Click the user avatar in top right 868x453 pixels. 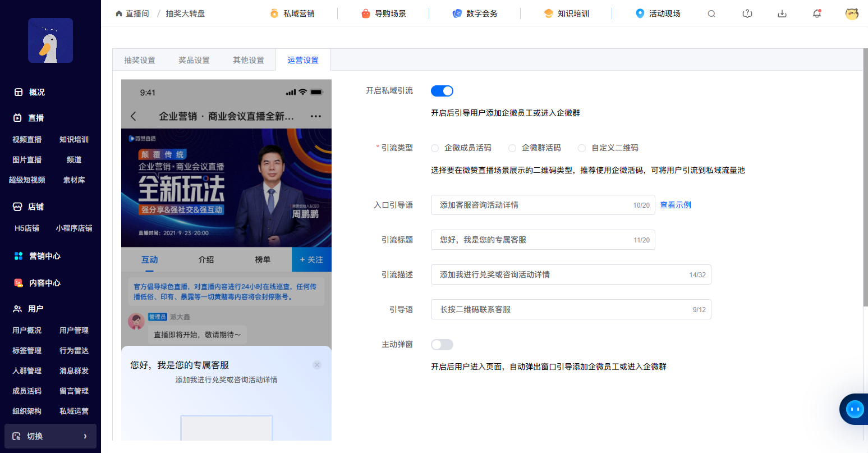(x=852, y=14)
